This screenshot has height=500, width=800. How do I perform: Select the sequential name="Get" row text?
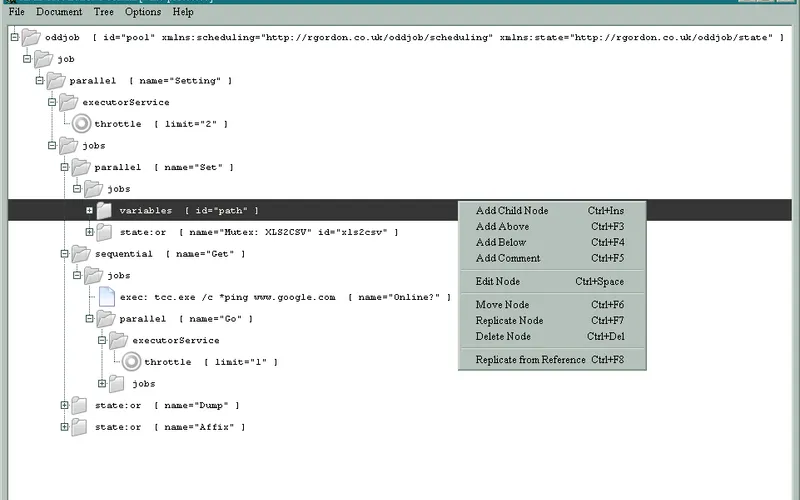170,254
